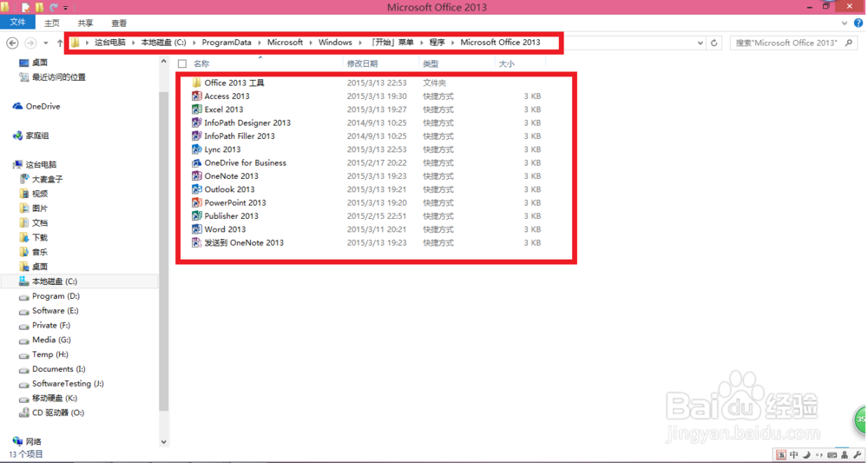Select Media (G:) drive in tree

click(x=51, y=340)
